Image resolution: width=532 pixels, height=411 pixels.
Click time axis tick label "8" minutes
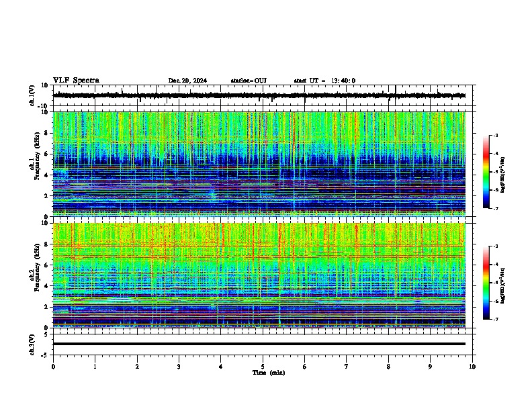(x=388, y=367)
